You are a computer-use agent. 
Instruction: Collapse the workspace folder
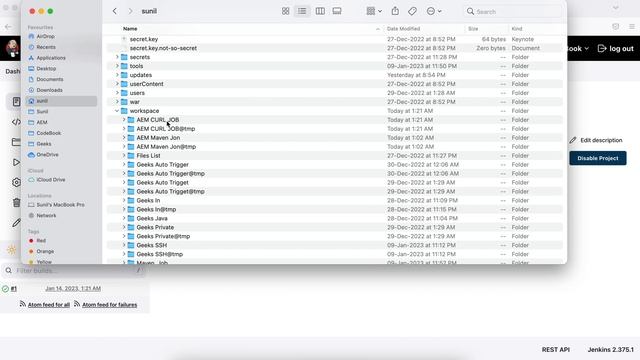pyautogui.click(x=117, y=111)
